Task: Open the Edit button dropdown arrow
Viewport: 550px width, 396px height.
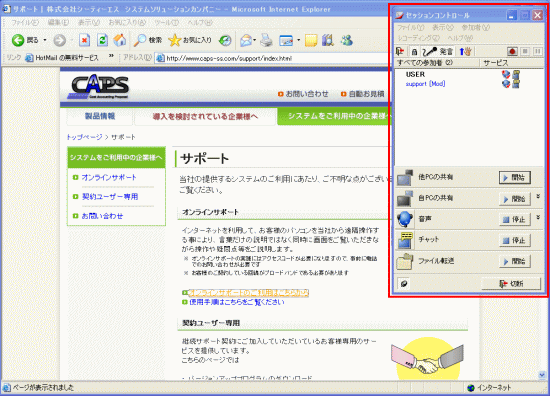Action: (x=298, y=40)
